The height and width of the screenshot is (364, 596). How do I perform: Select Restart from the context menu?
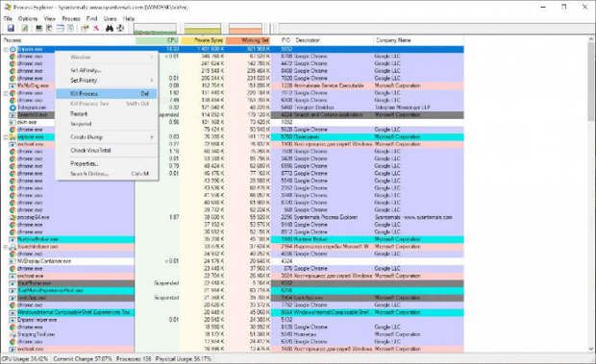point(107,114)
